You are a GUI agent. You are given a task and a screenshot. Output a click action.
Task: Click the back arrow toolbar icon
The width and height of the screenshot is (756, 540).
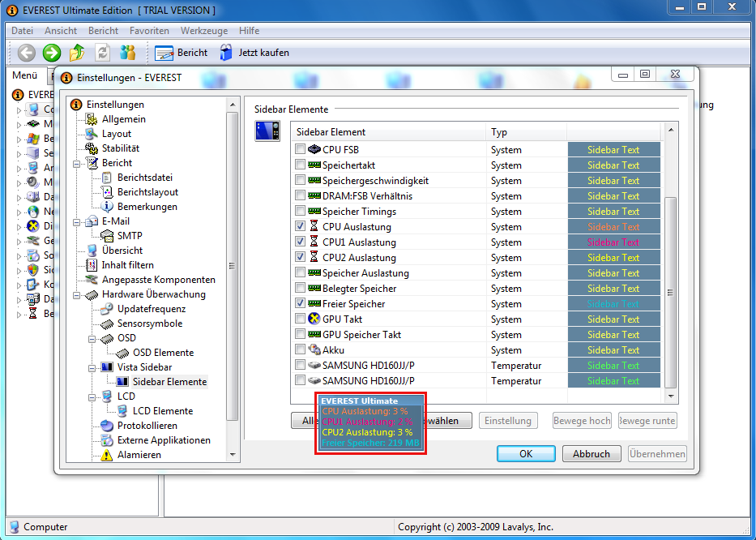click(27, 53)
